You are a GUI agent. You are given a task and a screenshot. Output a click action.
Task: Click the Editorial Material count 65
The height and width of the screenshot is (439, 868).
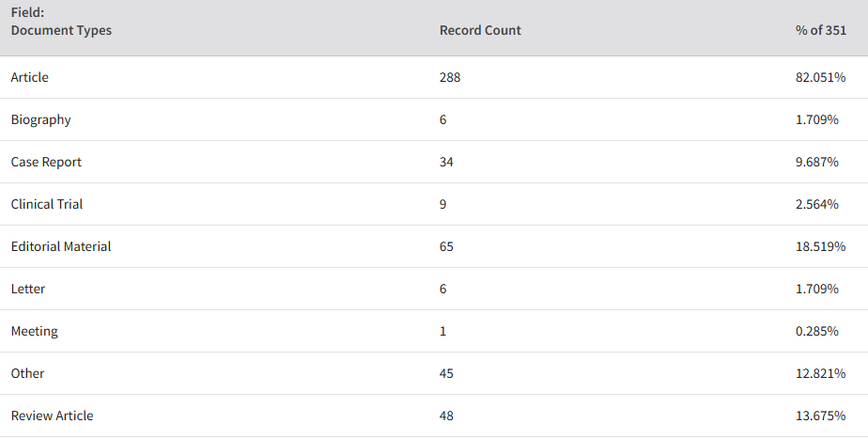tap(446, 246)
